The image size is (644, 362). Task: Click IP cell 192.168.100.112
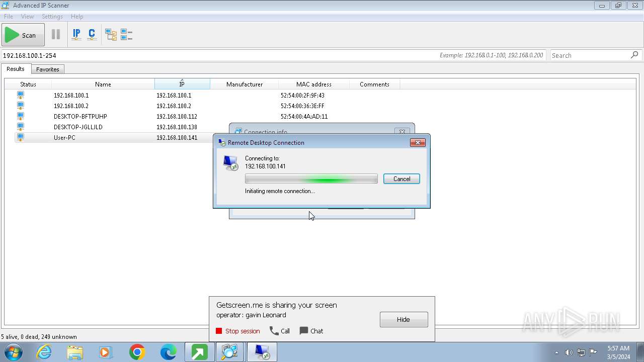177,116
